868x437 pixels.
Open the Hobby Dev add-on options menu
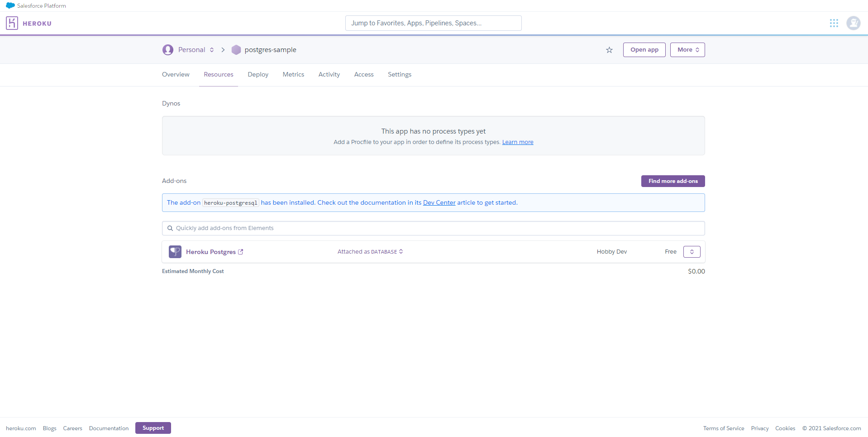click(692, 252)
